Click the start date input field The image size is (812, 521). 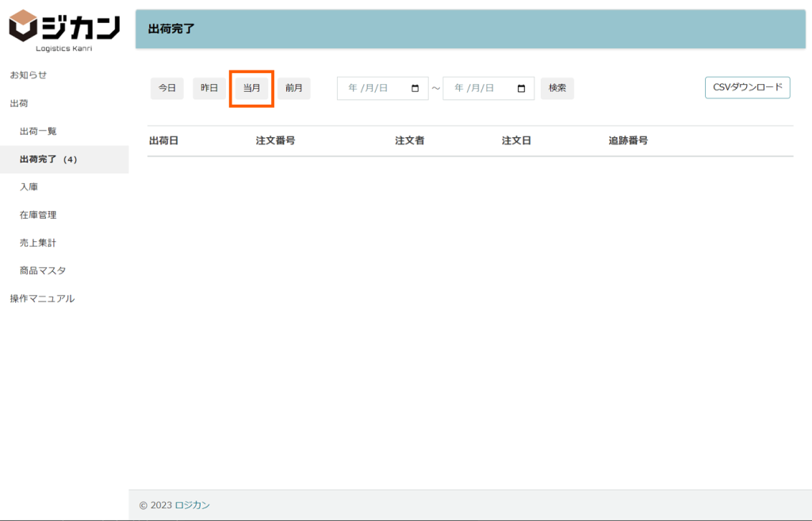[373, 89]
